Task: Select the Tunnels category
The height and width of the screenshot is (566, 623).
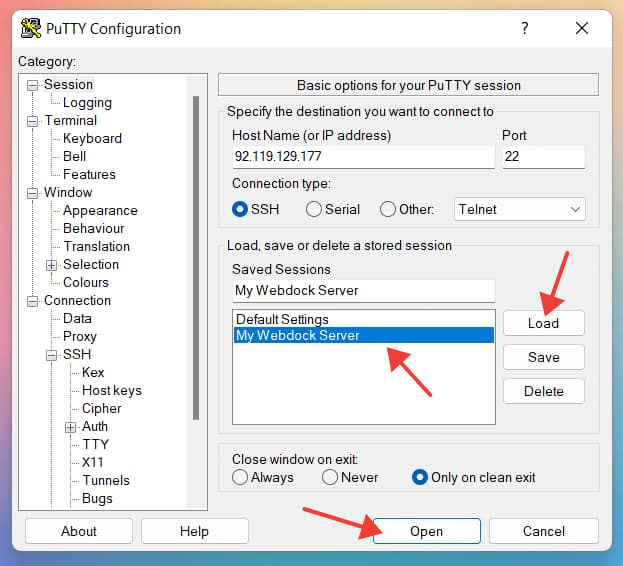Action: (x=106, y=480)
